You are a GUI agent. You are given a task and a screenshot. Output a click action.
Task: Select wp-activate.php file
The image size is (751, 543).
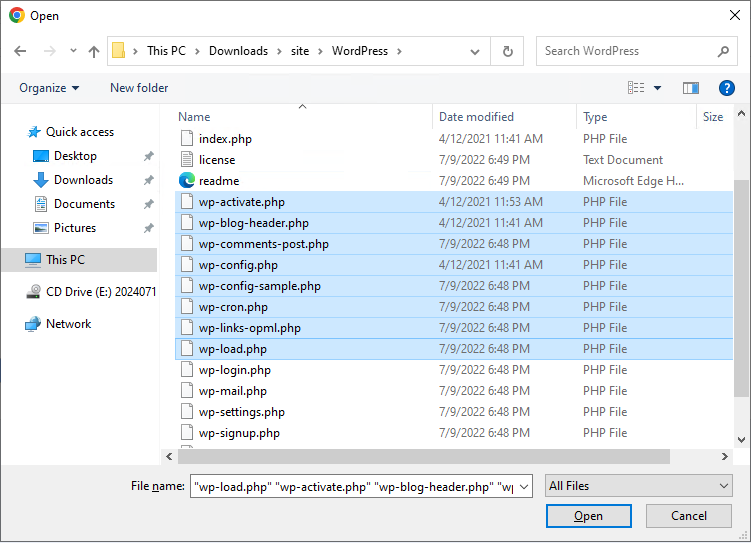(454, 202)
